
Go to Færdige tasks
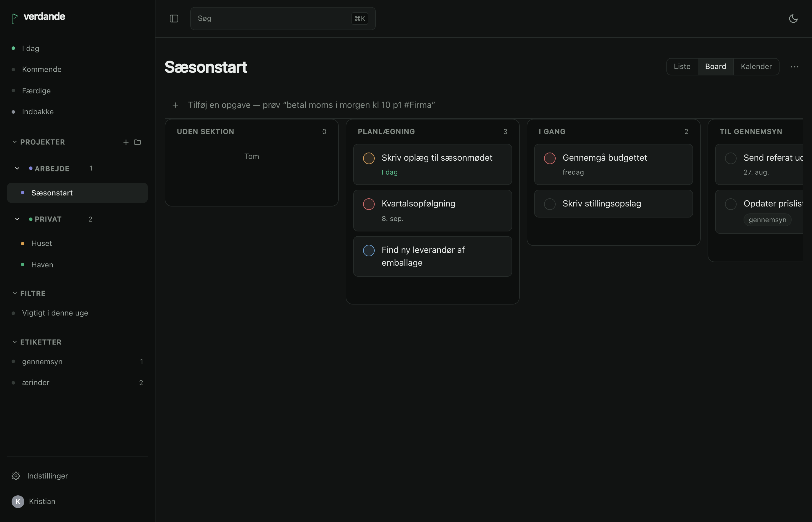click(x=77, y=91)
